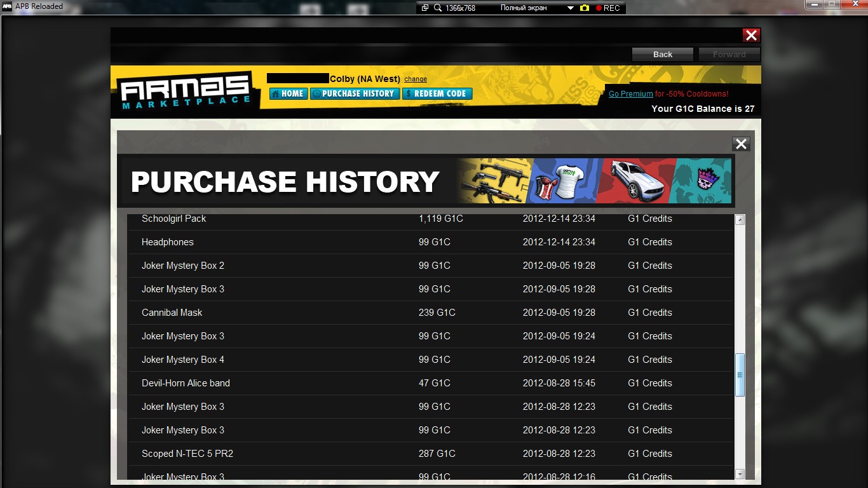The width and height of the screenshot is (868, 488).
Task: Click the skull symbol banner image
Action: click(x=704, y=181)
